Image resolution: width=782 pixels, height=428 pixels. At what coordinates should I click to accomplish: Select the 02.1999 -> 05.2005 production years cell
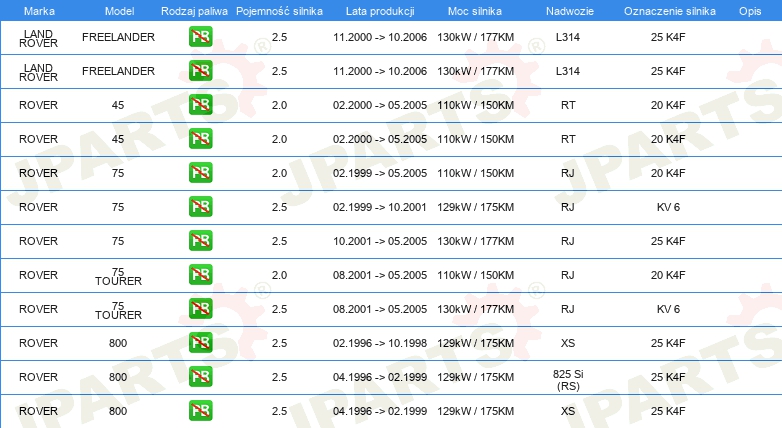pyautogui.click(x=380, y=173)
